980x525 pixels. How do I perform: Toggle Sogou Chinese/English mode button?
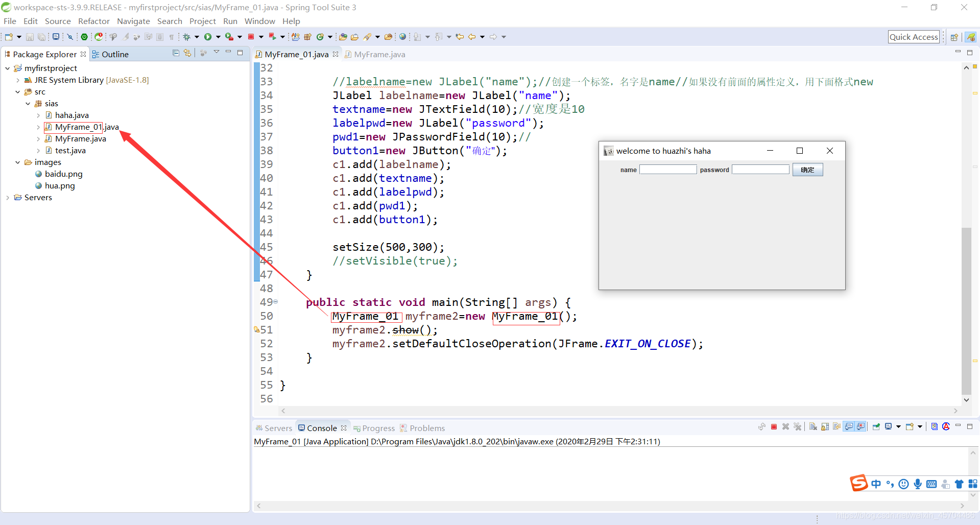[876, 484]
